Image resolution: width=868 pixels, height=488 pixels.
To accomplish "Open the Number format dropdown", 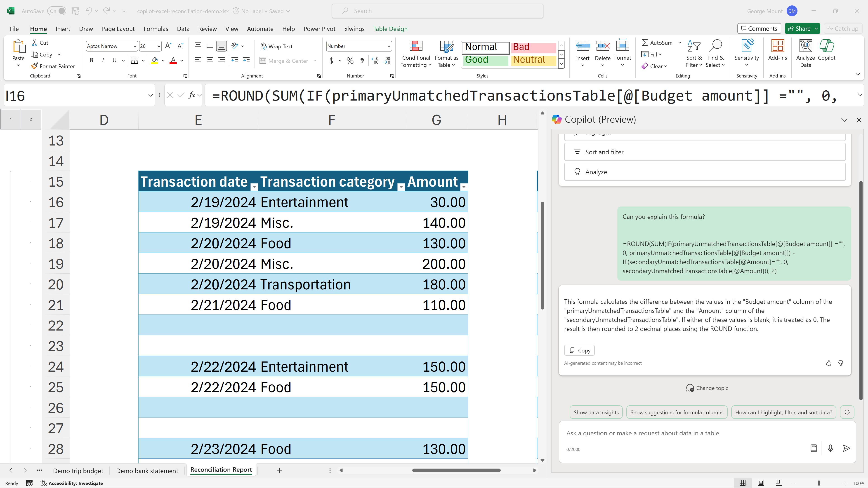I will (389, 47).
